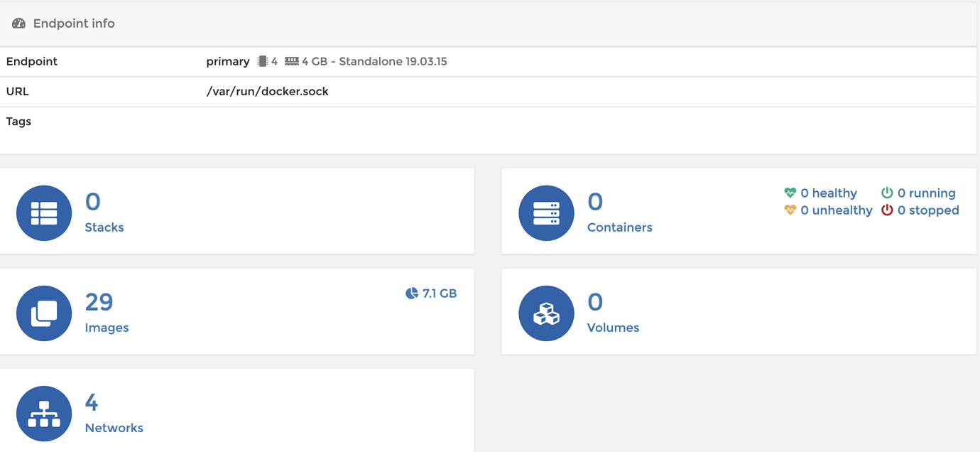Click the Containers stack icon
Screen dimensions: 980x452
click(x=546, y=212)
